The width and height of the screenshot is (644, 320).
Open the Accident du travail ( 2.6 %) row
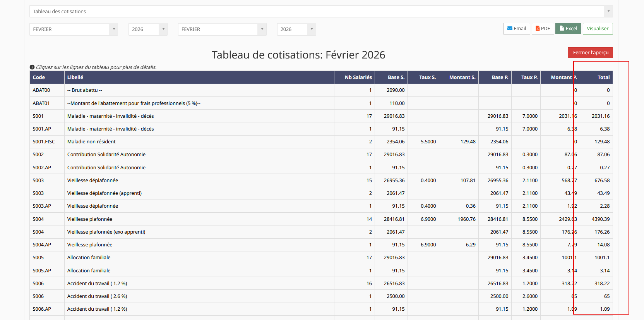pyautogui.click(x=321, y=296)
